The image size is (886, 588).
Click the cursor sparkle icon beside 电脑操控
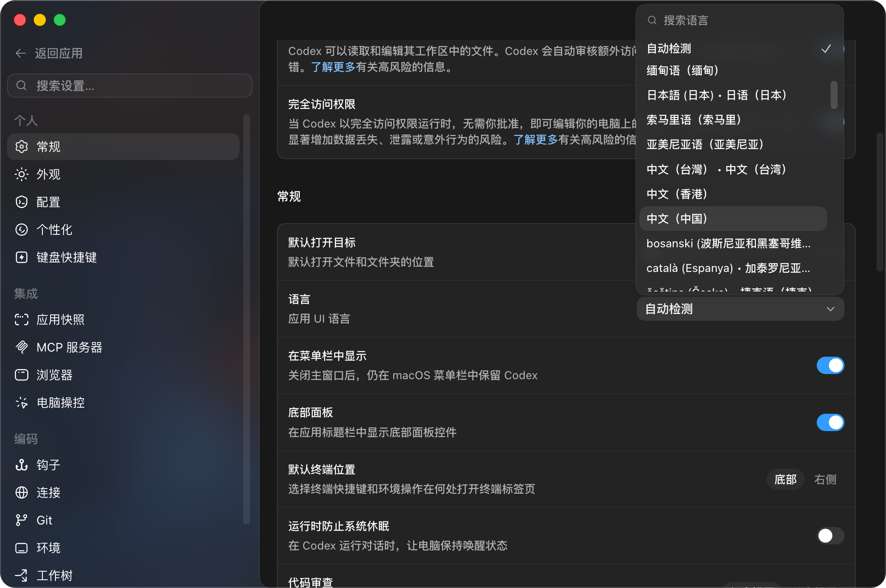(x=21, y=403)
